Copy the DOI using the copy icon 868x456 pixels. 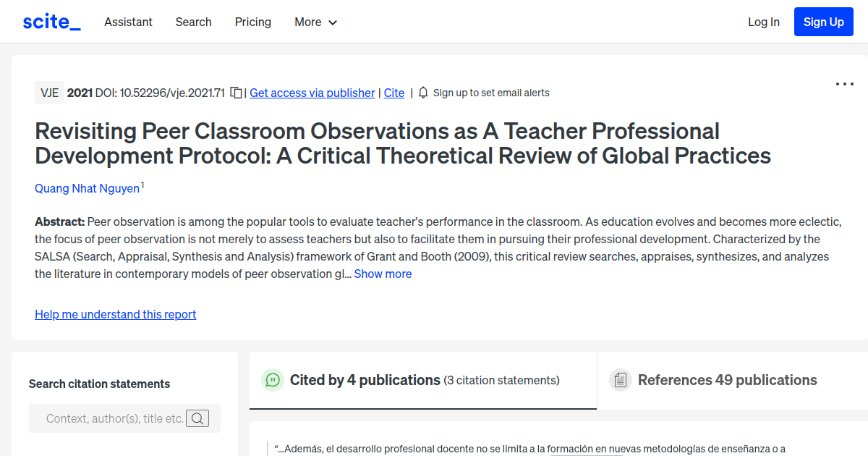[x=236, y=93]
